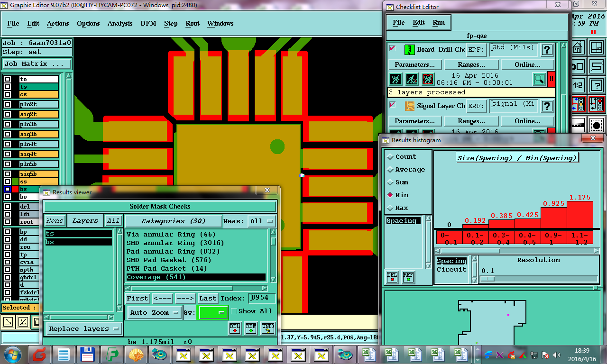Click REF icon in Results histogram
The width and height of the screenshot is (607, 364).
(408, 277)
